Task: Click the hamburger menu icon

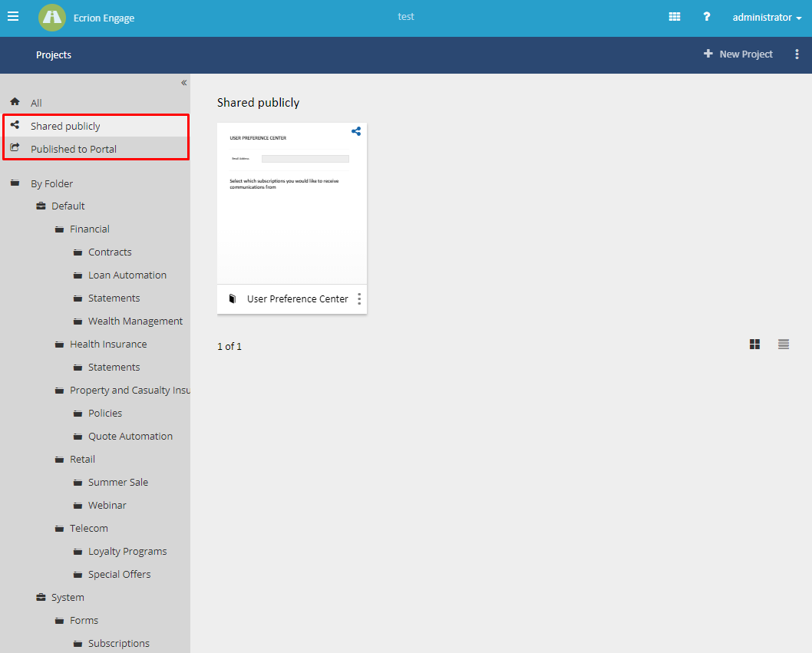Action: (13, 16)
